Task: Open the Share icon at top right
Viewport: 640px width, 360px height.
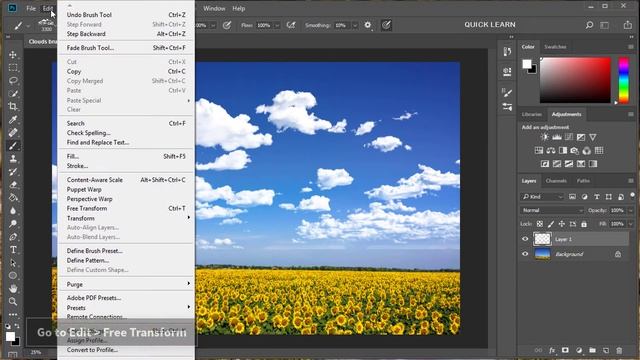Action: [628, 25]
